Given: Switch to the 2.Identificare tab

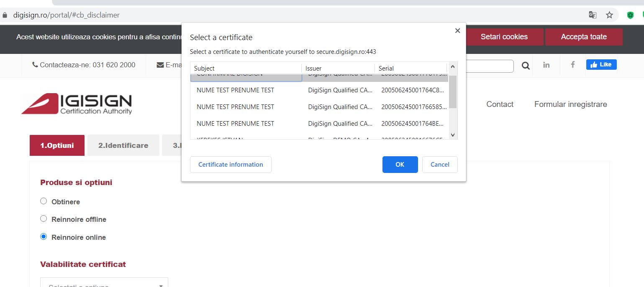Looking at the screenshot, I should coord(123,145).
